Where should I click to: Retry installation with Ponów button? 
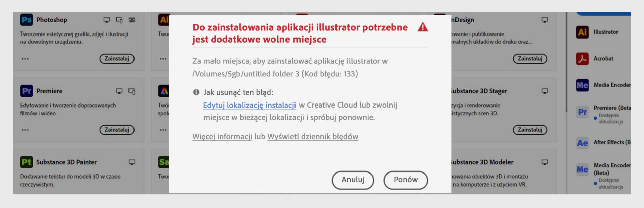(x=406, y=180)
